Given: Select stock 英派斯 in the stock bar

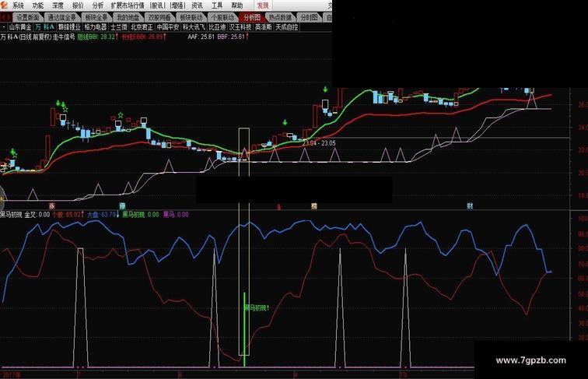Looking at the screenshot, I should 264,27.
